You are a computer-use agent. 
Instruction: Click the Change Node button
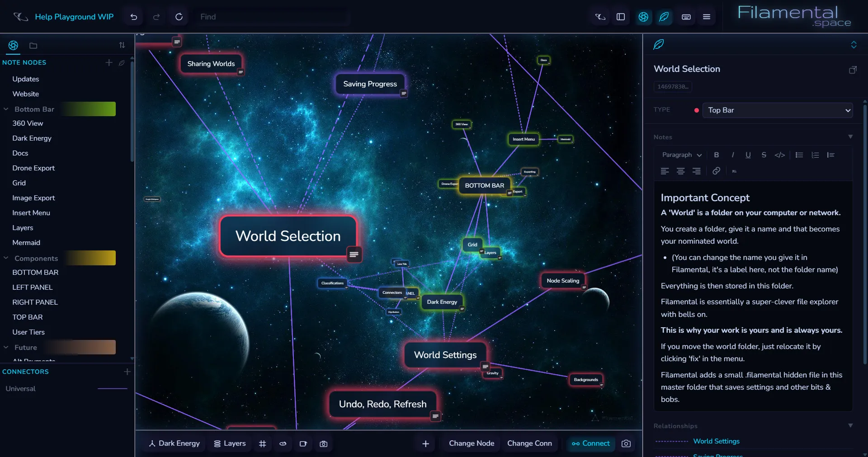472,443
